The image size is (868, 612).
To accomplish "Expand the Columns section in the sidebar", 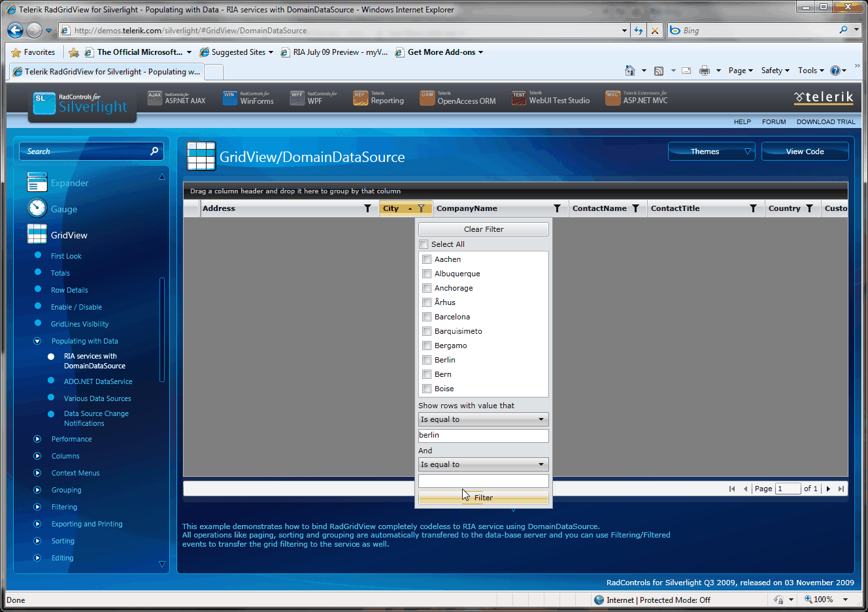I will pyautogui.click(x=37, y=456).
